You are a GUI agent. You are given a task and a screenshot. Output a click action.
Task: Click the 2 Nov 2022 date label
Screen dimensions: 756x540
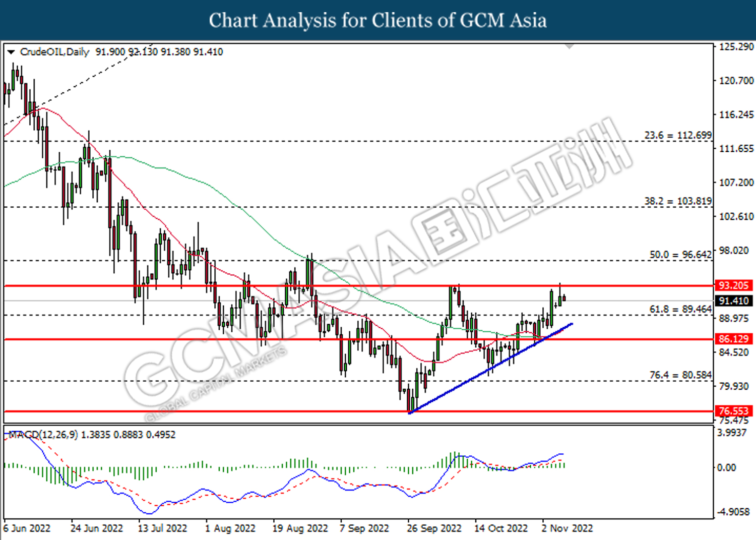(x=567, y=528)
